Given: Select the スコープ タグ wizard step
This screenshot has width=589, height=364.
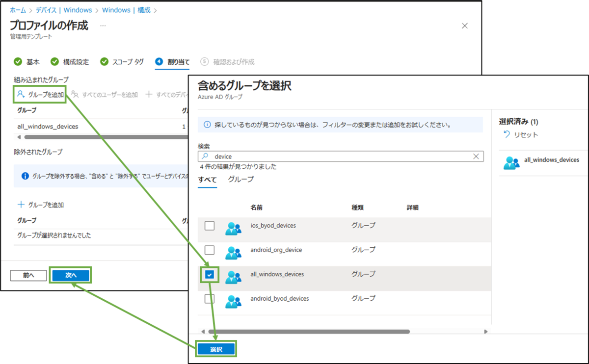Looking at the screenshot, I should pyautogui.click(x=123, y=61).
